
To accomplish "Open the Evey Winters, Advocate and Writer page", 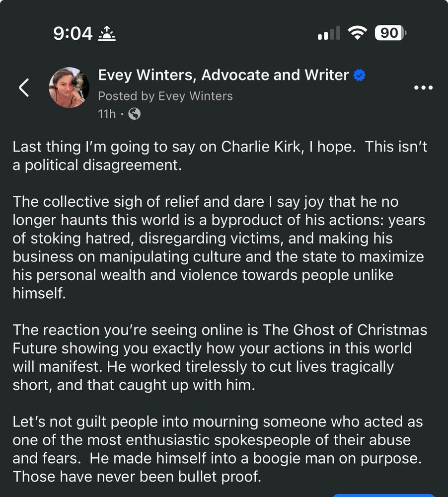I will [x=224, y=75].
